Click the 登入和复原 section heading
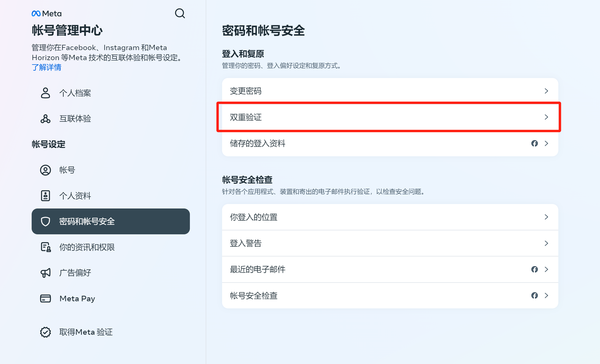 coord(243,54)
